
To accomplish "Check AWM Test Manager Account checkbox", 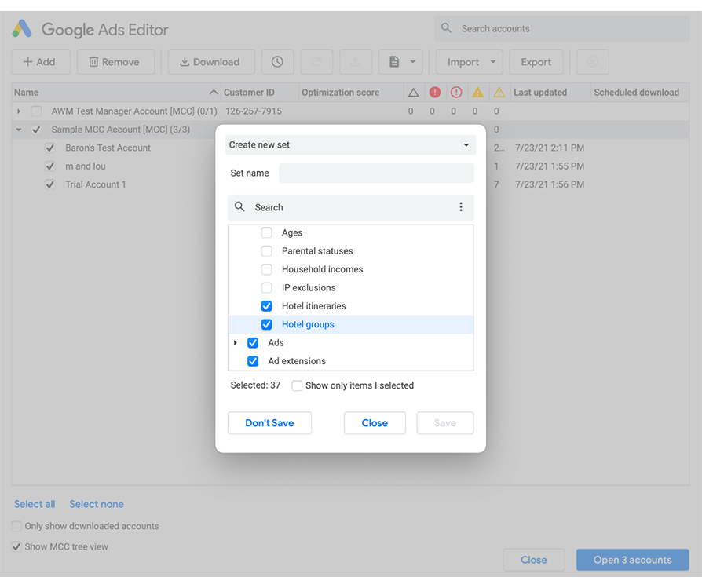I will coord(36,111).
